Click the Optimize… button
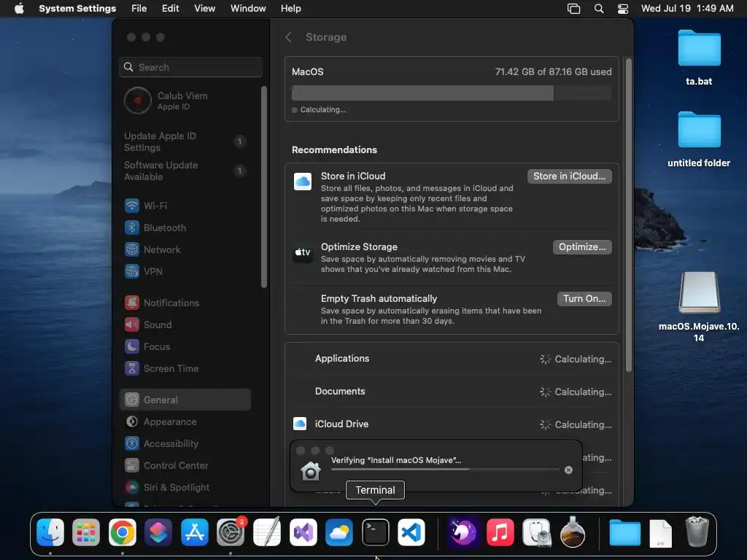Screen dimensions: 747x560 [x=582, y=247]
